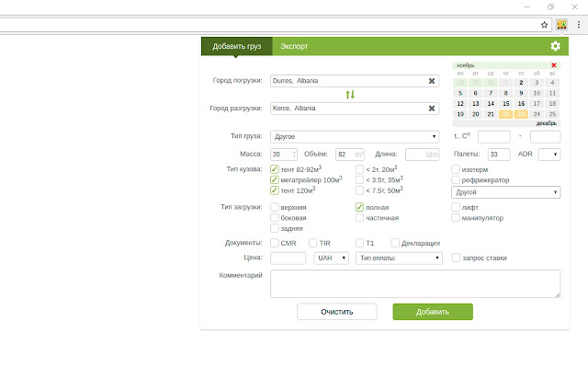Uncheck the полная loading checkbox
This screenshot has height=368, width=588.
[359, 207]
